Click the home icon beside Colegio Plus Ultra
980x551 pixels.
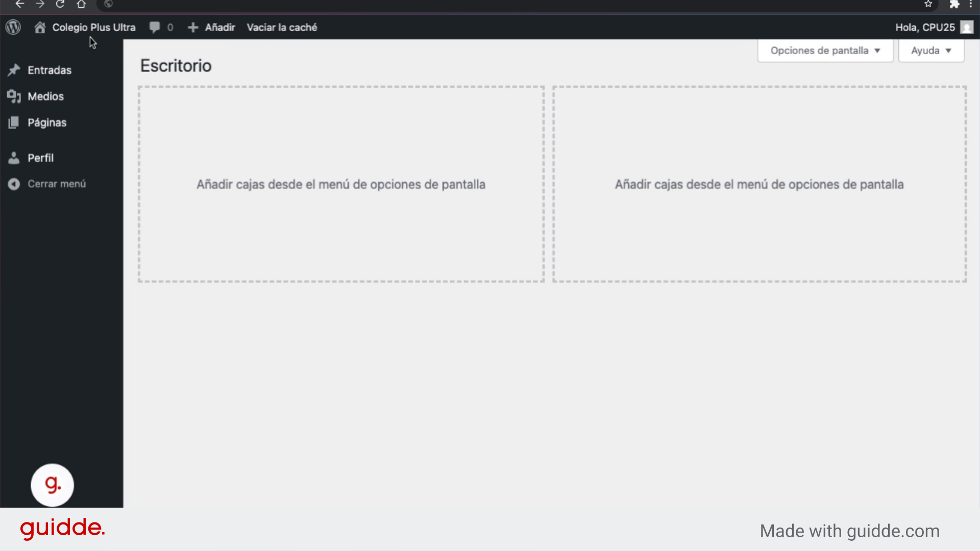[x=40, y=27]
